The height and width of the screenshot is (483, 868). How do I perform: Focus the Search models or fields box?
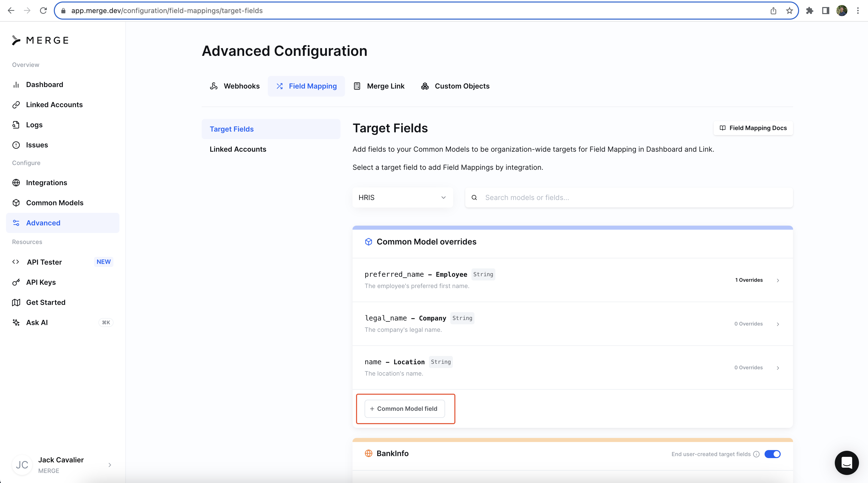(633, 197)
